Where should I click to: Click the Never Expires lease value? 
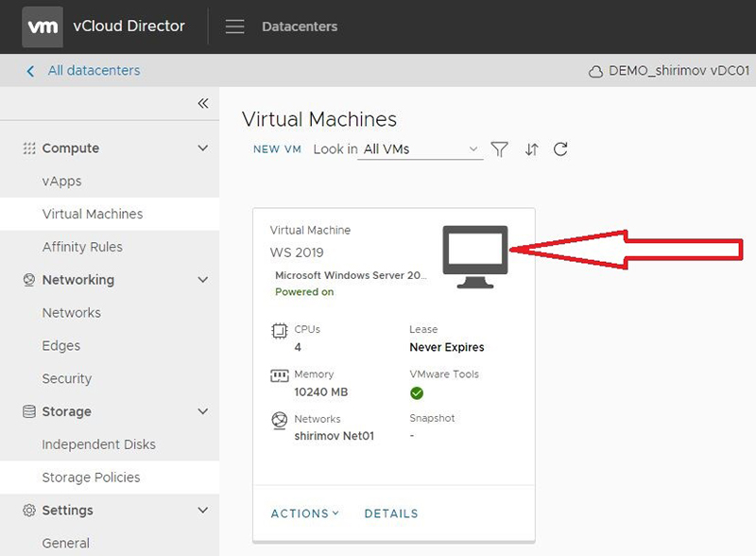click(447, 348)
